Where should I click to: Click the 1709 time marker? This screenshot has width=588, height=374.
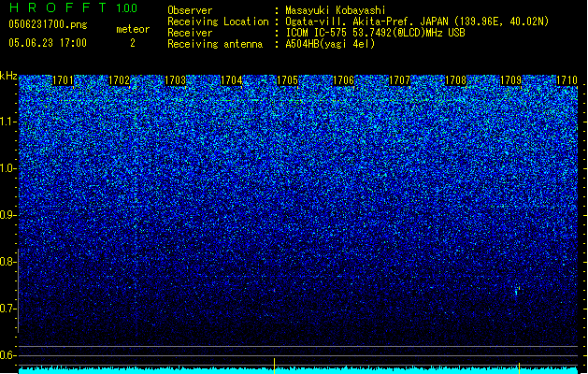click(x=510, y=80)
